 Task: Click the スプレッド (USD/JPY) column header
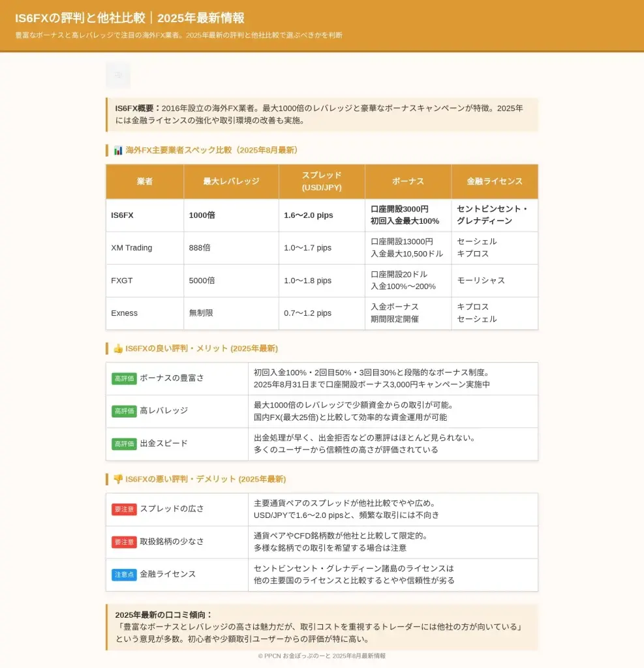tap(322, 181)
